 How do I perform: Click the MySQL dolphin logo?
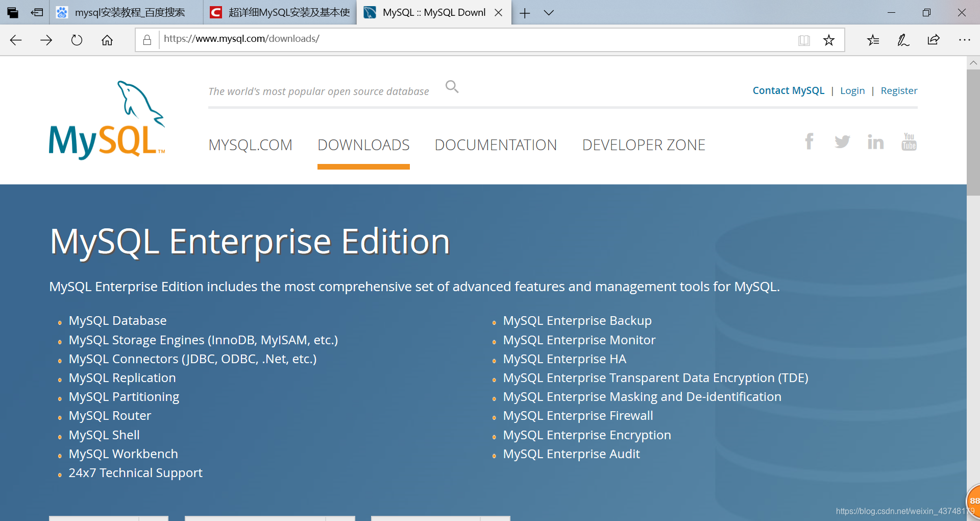[107, 120]
